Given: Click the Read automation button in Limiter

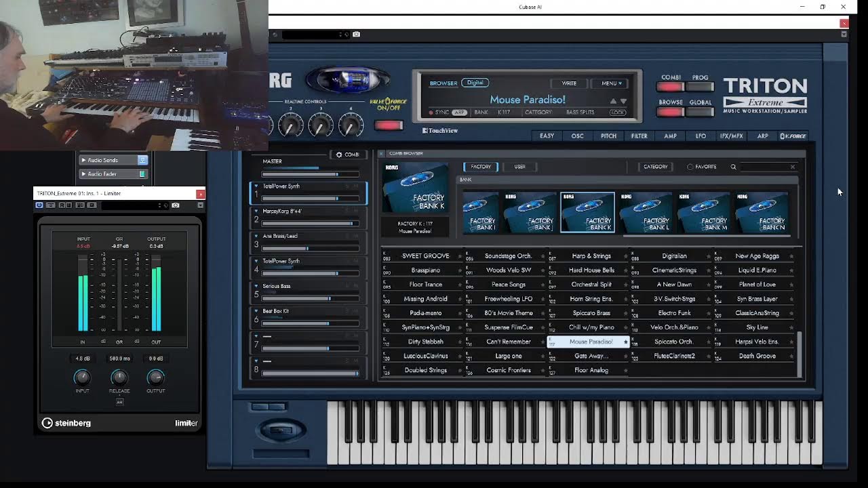Looking at the screenshot, I should tap(62, 205).
